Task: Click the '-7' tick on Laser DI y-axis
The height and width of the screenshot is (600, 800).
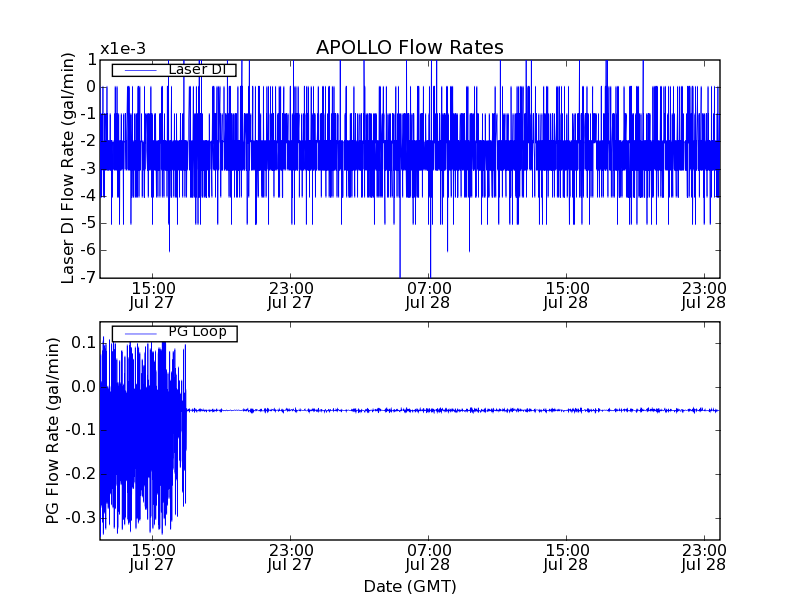Action: point(88,278)
